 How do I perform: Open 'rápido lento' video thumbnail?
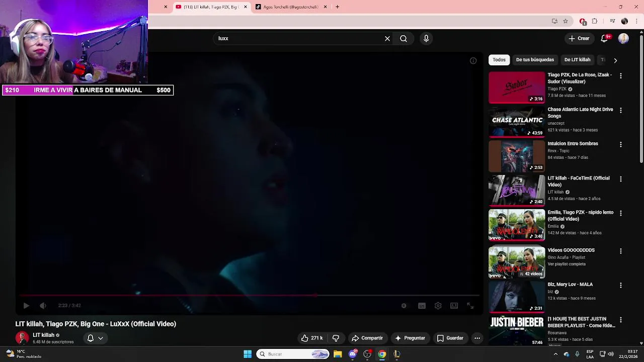(x=516, y=225)
